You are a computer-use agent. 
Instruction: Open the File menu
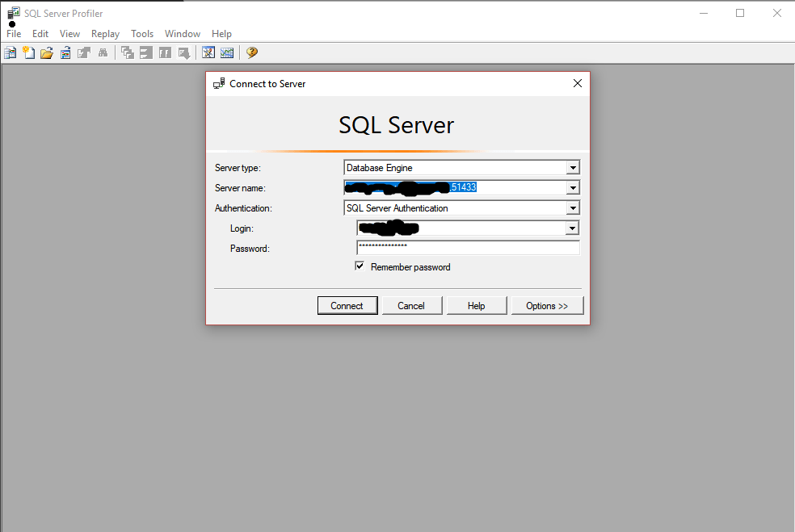pyautogui.click(x=14, y=34)
